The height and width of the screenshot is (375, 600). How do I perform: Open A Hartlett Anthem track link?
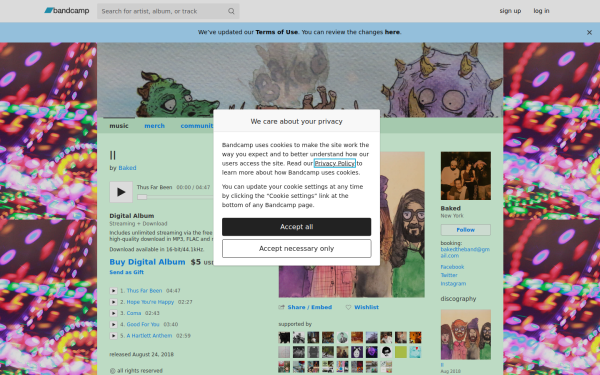click(x=149, y=336)
